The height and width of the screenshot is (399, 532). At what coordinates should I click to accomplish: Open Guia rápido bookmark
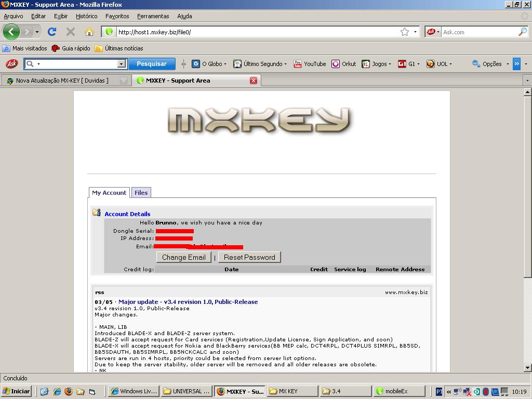pos(71,48)
